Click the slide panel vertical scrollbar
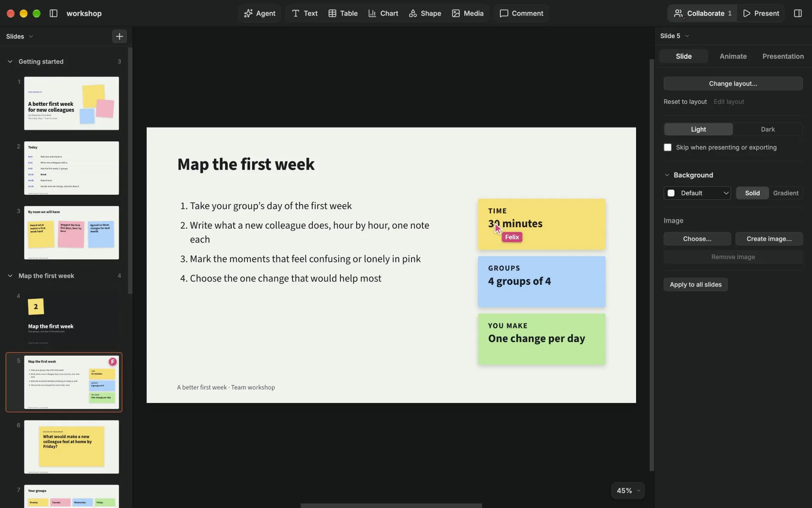The width and height of the screenshot is (812, 508). 130,171
